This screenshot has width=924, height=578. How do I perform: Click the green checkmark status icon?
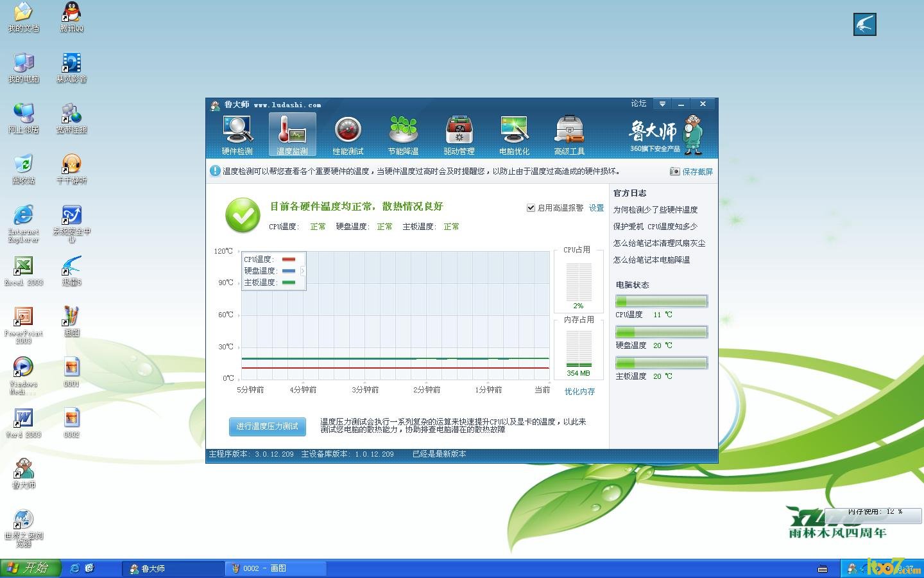[x=243, y=215]
